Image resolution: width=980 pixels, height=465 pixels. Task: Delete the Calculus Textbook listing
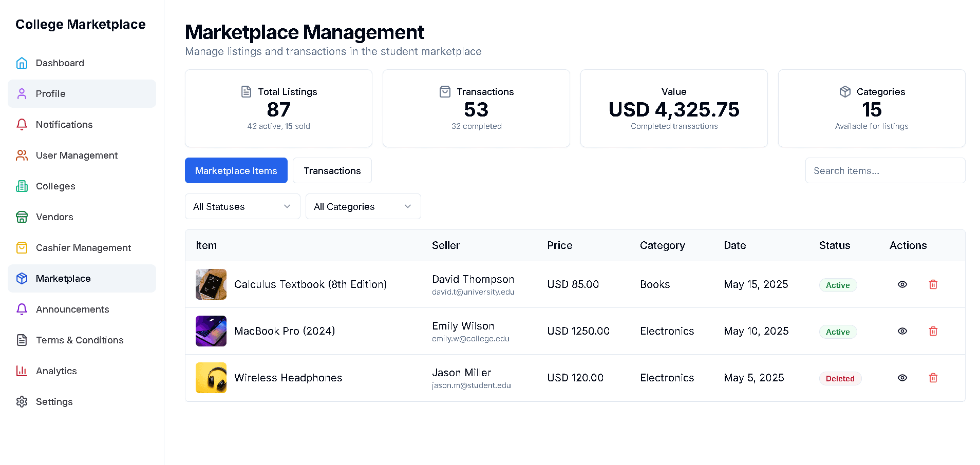[x=933, y=284]
